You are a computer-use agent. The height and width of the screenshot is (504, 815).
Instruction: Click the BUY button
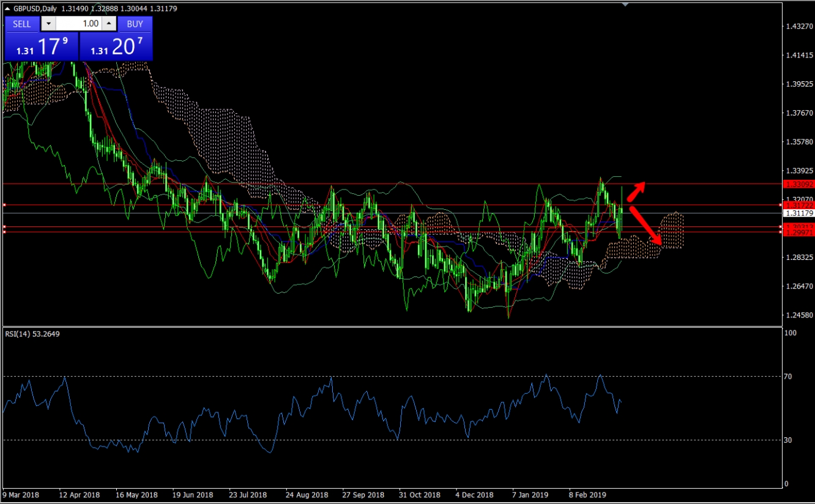point(135,24)
